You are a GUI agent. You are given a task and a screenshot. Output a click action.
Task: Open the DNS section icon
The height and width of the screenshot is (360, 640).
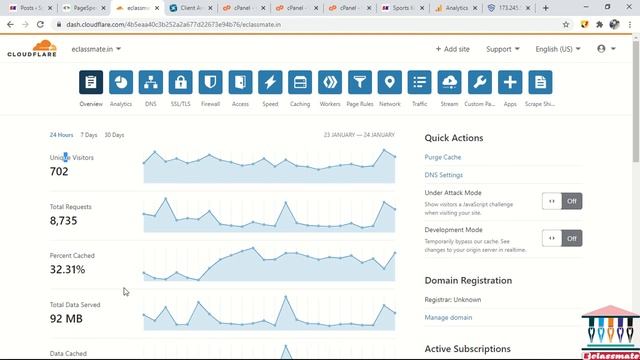pos(151,82)
